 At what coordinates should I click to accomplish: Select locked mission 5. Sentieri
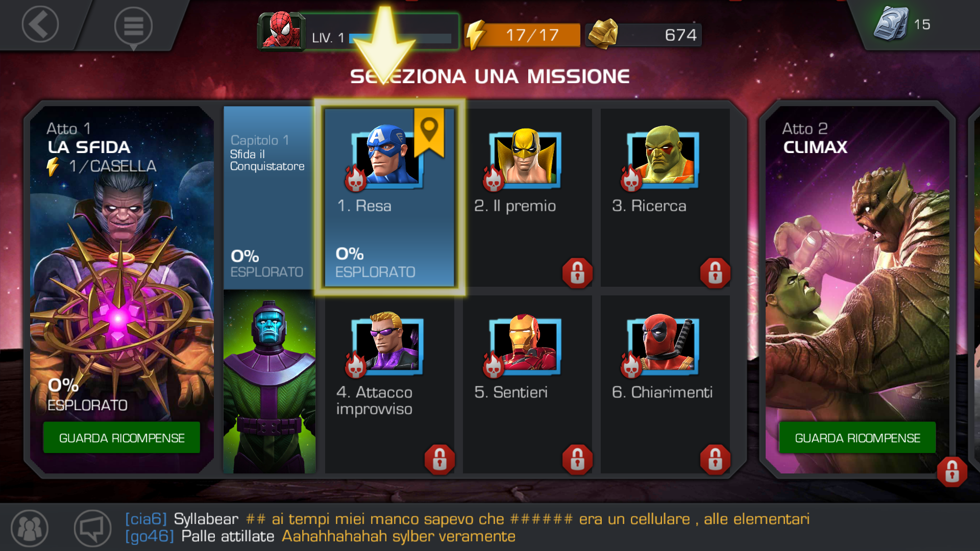[527, 384]
